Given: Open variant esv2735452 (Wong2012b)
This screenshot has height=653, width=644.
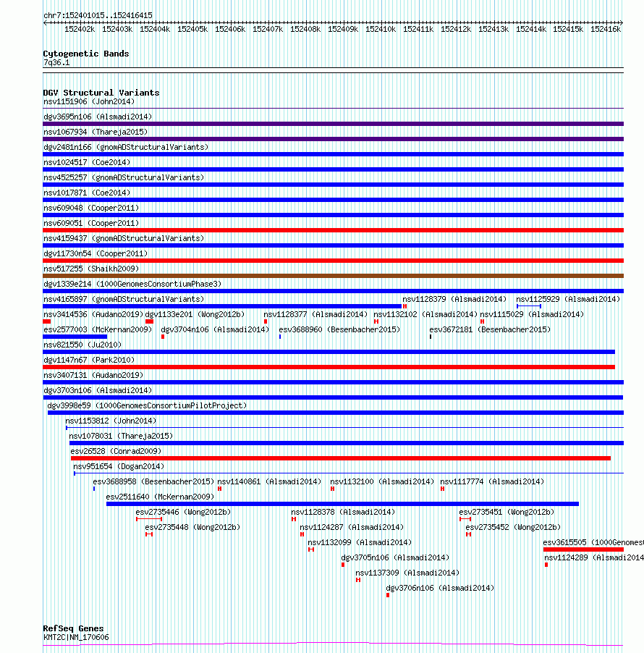Looking at the screenshot, I should 513,527.
